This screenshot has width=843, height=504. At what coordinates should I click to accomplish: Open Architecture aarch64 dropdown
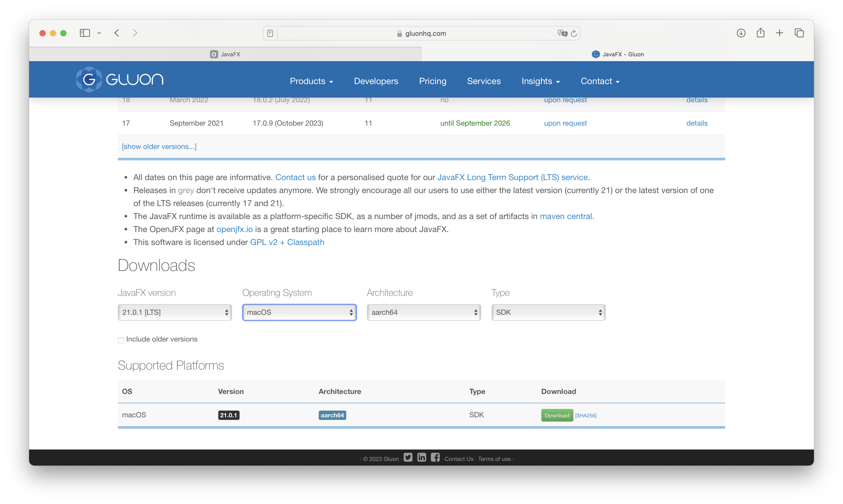pyautogui.click(x=424, y=312)
